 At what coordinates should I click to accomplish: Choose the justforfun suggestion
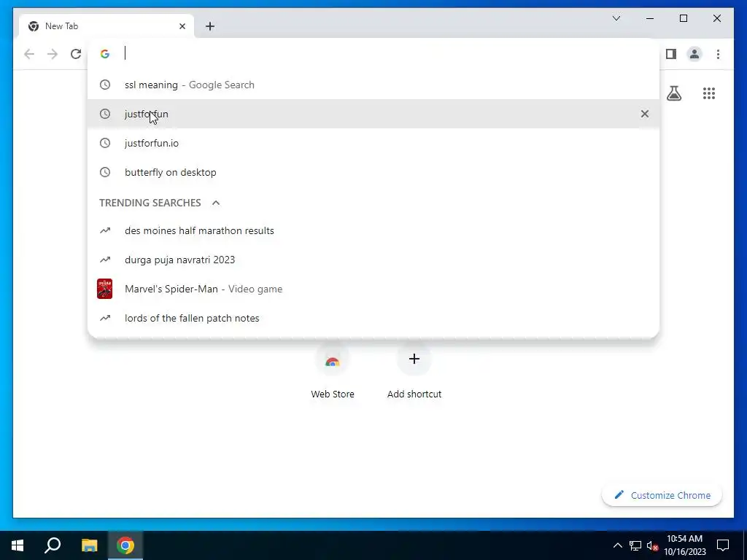click(373, 114)
